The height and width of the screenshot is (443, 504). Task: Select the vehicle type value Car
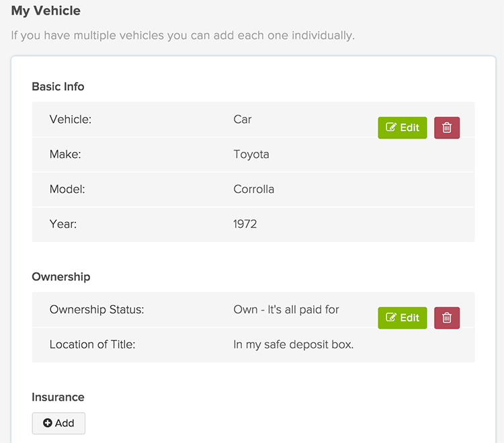tap(243, 120)
